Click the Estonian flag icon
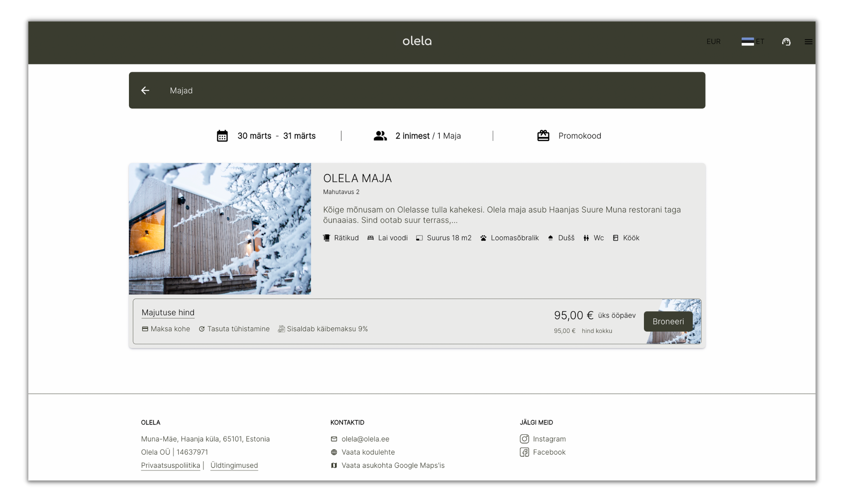Screen dimensions: 843x504 (x=747, y=41)
